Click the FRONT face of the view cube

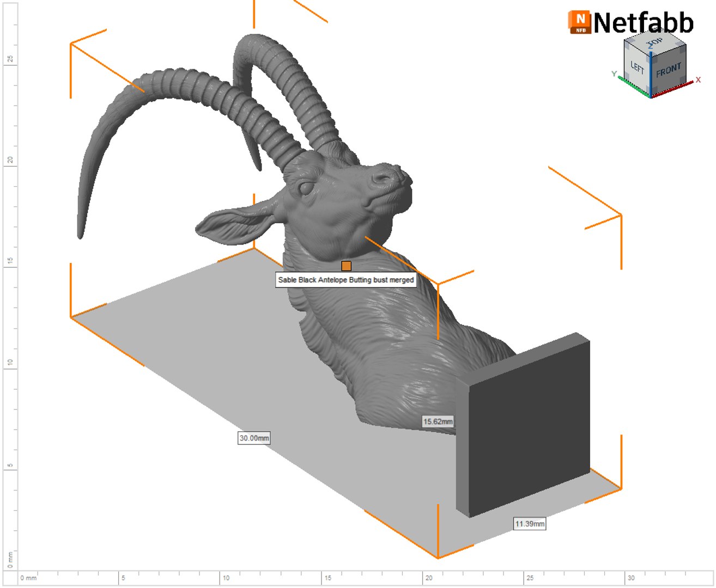click(668, 70)
